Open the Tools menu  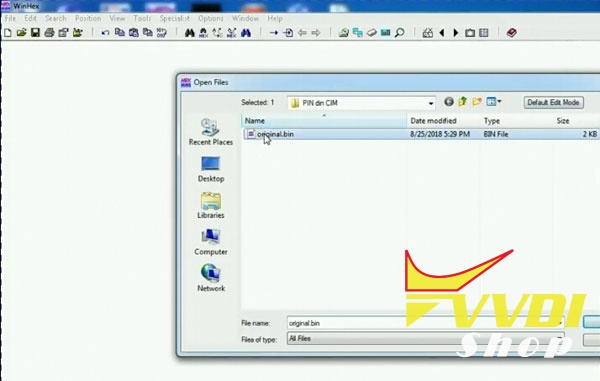click(142, 18)
